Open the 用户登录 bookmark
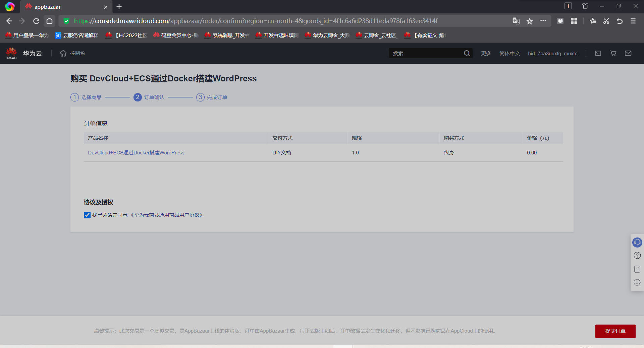Image resolution: width=644 pixels, height=348 pixels. [x=27, y=35]
